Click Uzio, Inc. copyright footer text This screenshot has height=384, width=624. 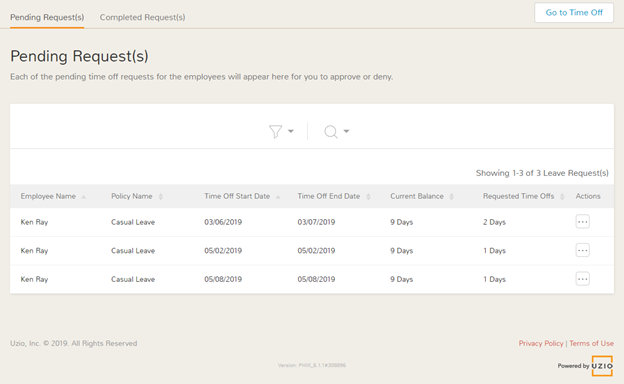tap(74, 343)
